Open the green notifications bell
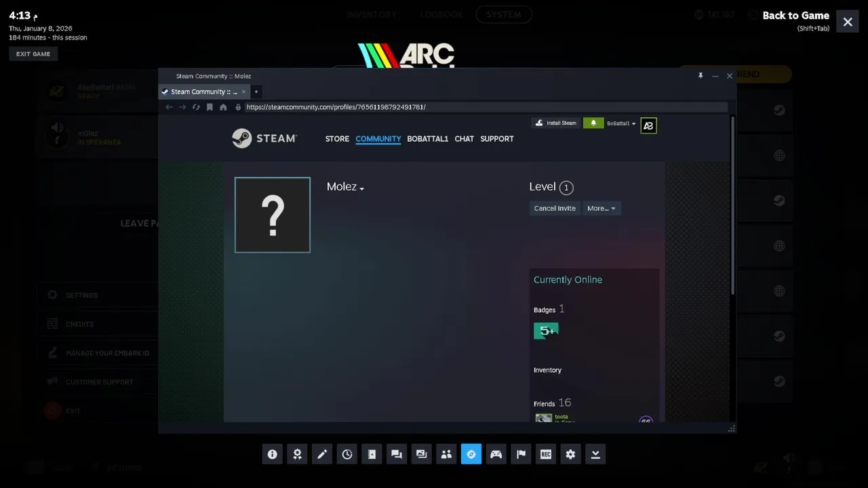868x488 pixels. 593,123
